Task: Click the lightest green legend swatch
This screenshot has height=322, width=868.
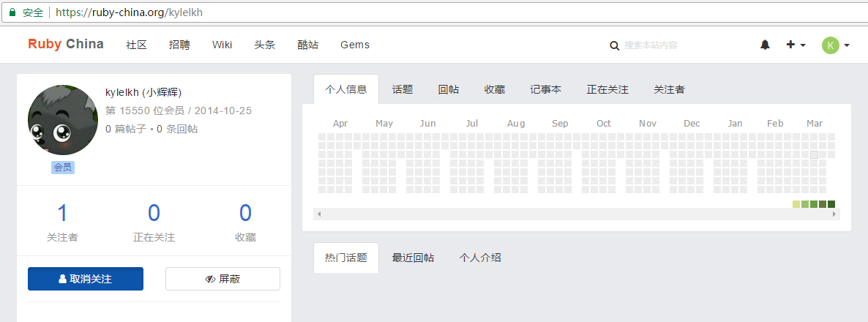Action: point(796,204)
